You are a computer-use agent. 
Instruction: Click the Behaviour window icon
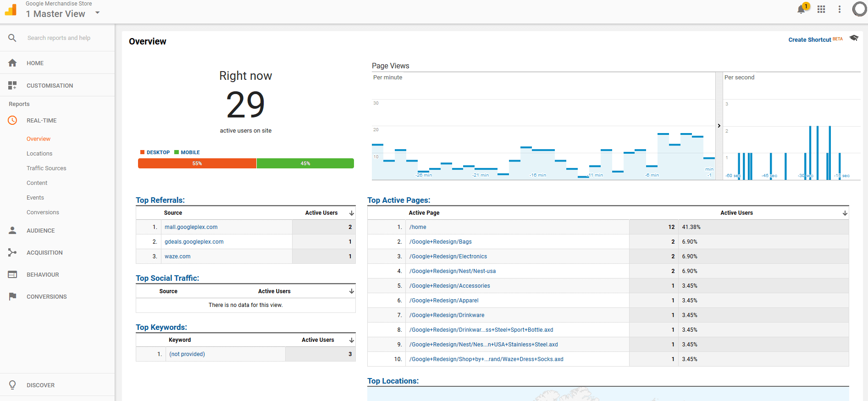pyautogui.click(x=12, y=274)
